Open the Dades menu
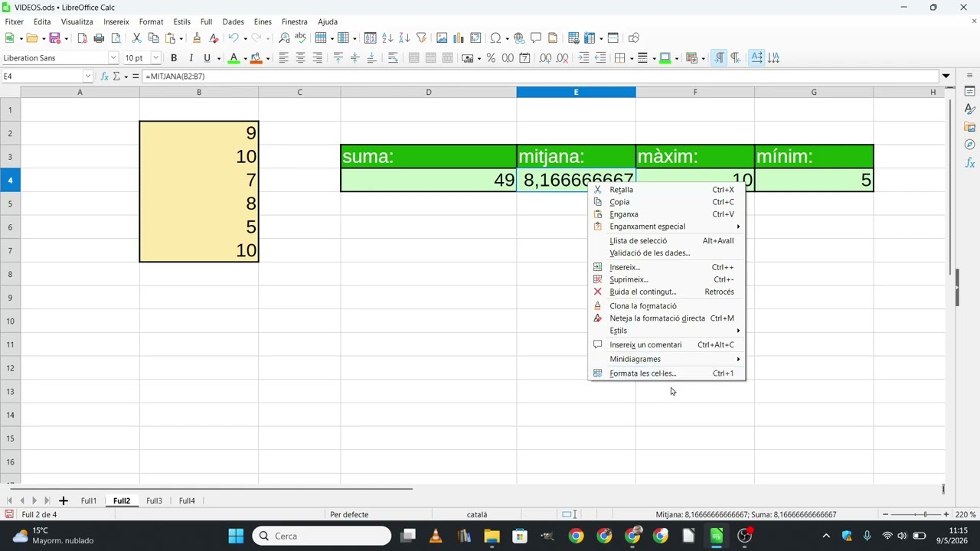Image resolution: width=980 pixels, height=551 pixels. pos(233,21)
